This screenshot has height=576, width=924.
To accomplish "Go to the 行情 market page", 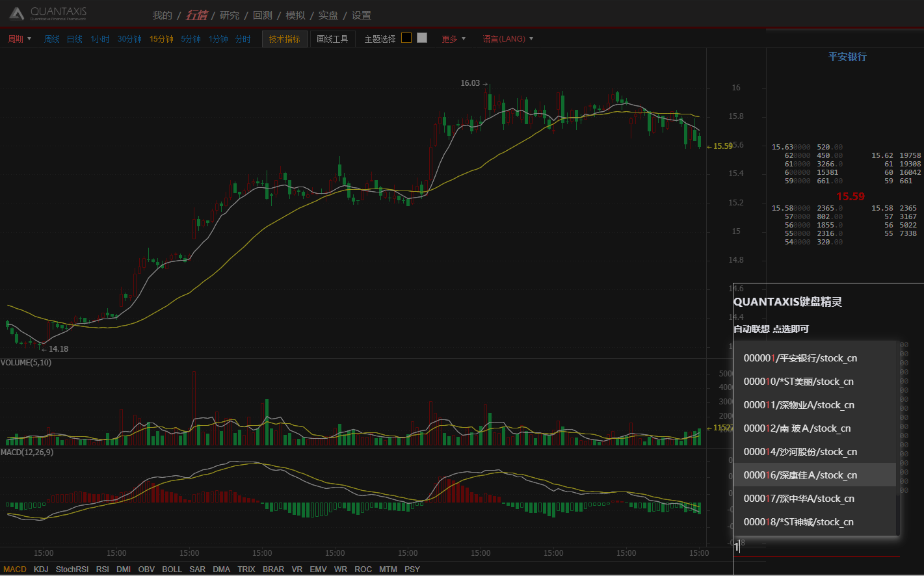I will click(x=196, y=16).
